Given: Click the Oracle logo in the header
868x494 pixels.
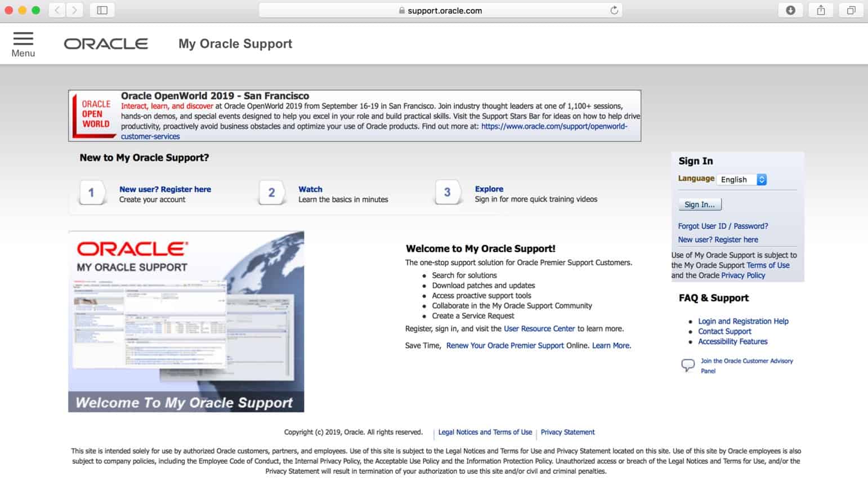Looking at the screenshot, I should (x=106, y=43).
